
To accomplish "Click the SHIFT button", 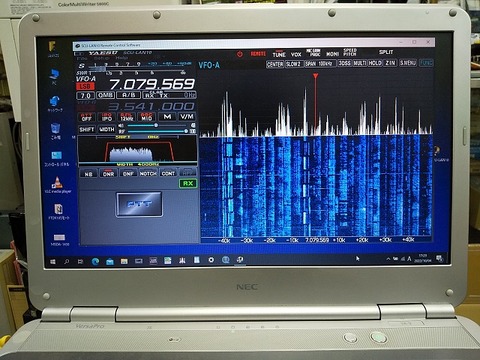I will 87,129.
